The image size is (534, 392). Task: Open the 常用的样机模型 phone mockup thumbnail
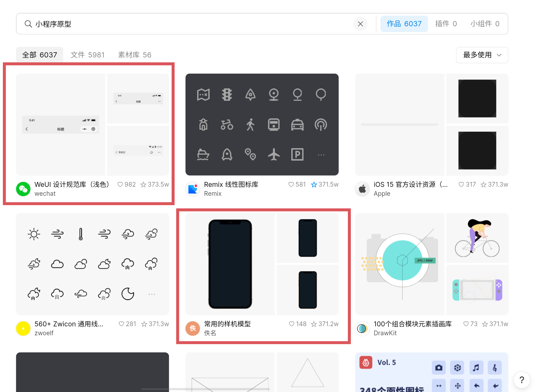pyautogui.click(x=262, y=264)
